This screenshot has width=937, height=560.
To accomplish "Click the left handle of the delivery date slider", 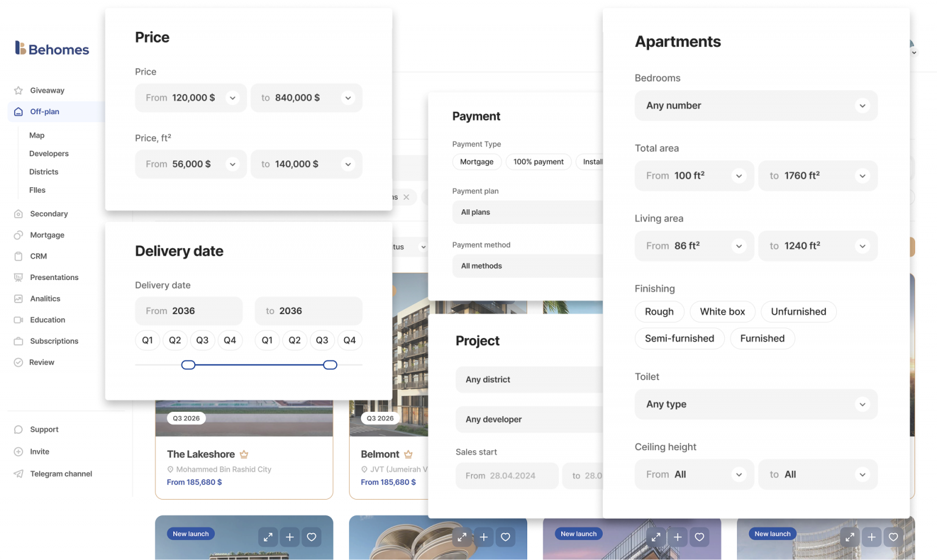I will [188, 364].
